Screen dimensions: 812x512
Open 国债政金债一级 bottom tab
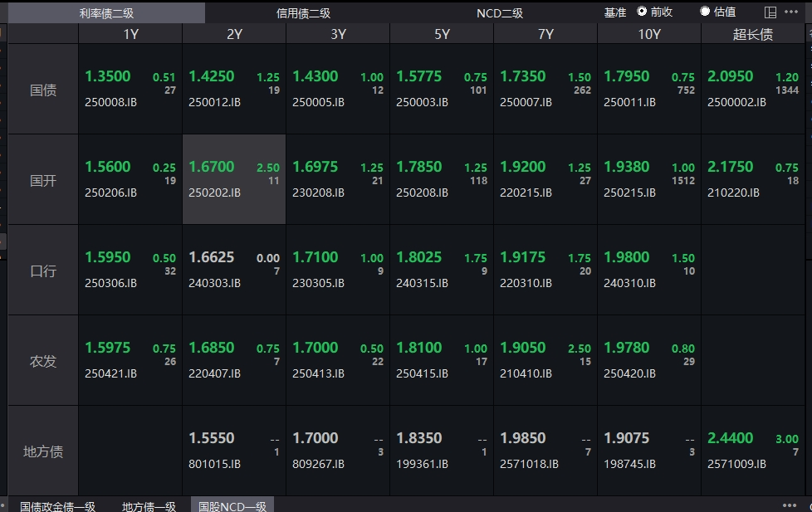click(x=58, y=506)
